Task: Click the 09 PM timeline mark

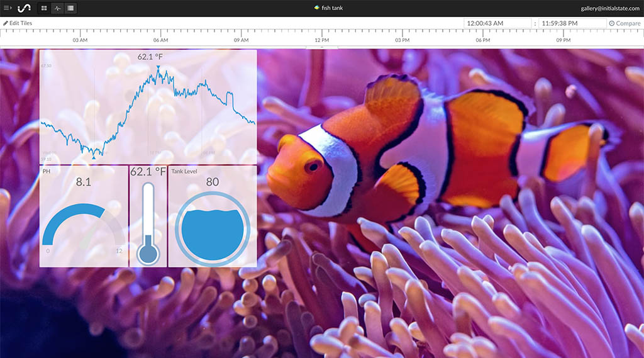Action: (x=563, y=40)
